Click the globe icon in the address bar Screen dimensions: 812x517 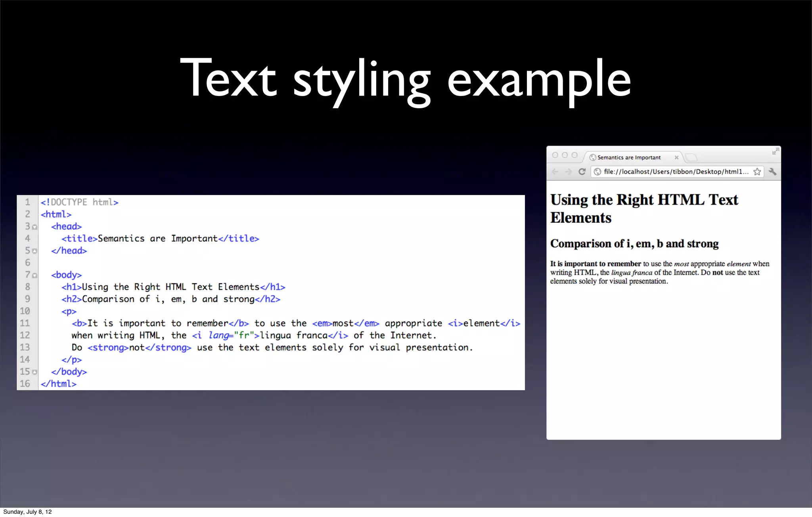[x=598, y=172]
